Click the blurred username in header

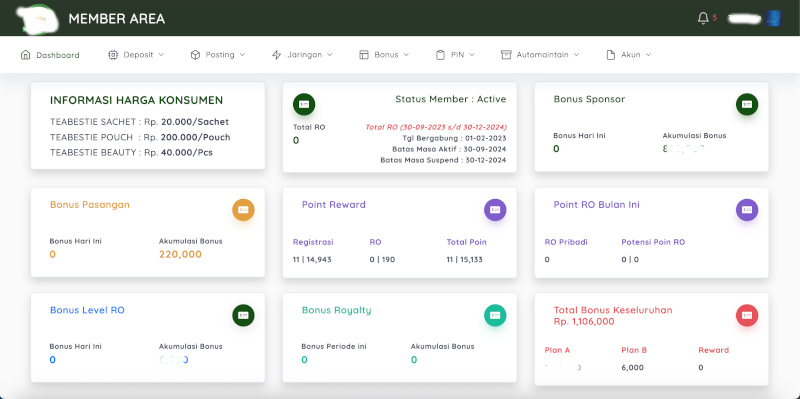tap(744, 18)
